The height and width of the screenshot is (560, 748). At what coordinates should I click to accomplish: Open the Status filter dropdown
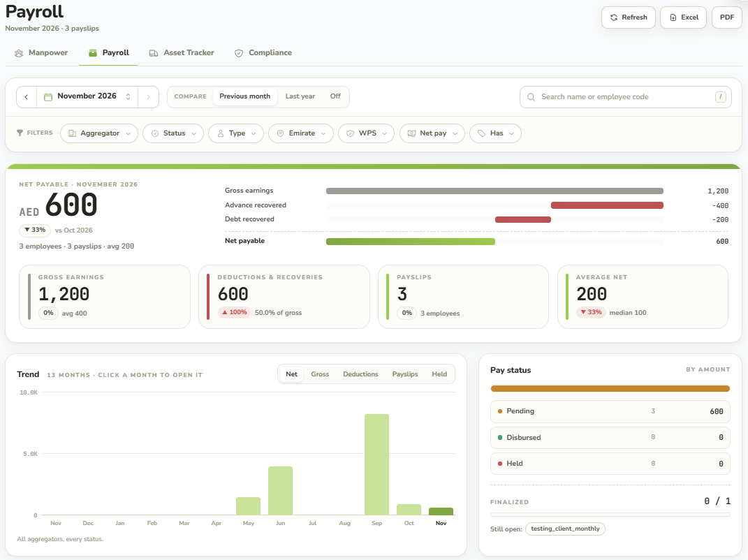(173, 133)
